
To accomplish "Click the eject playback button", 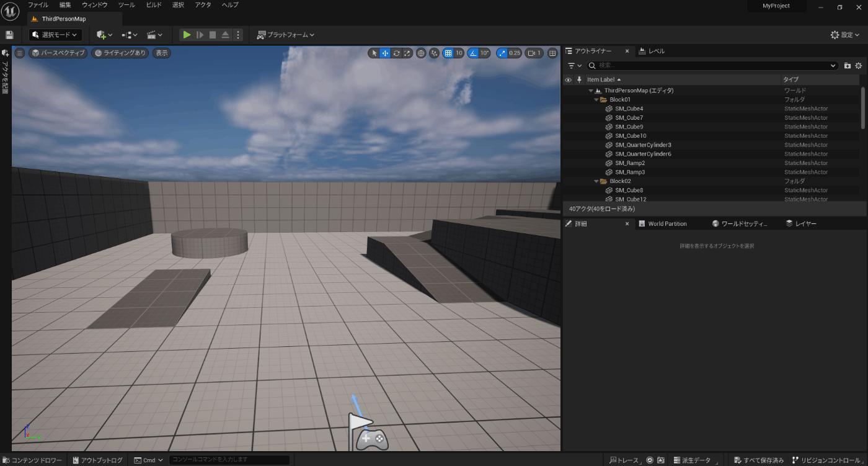I will (x=226, y=35).
